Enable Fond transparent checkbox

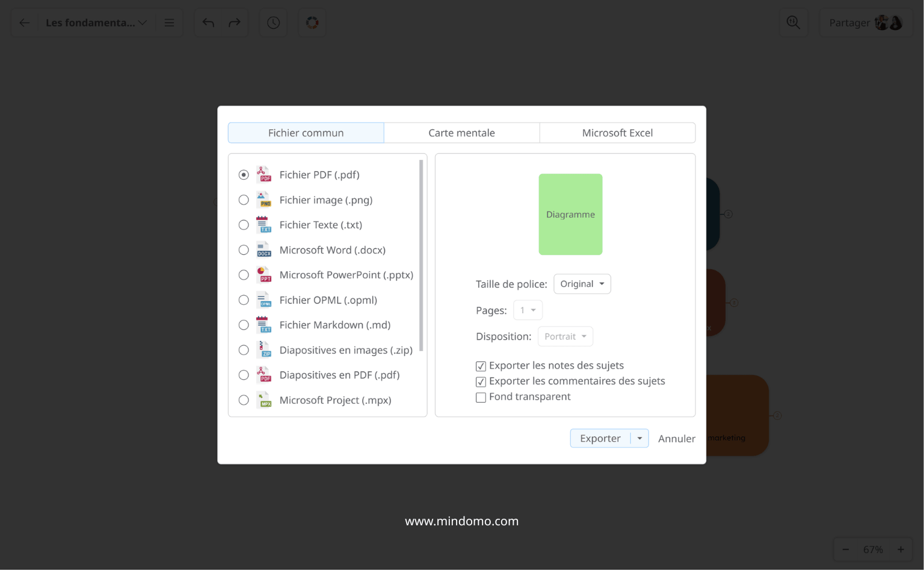tap(481, 397)
